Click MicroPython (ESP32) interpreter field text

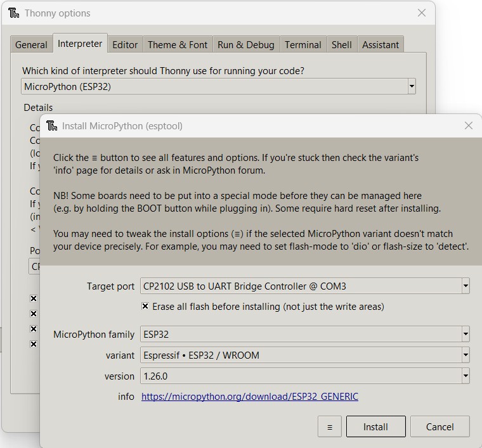(67, 87)
